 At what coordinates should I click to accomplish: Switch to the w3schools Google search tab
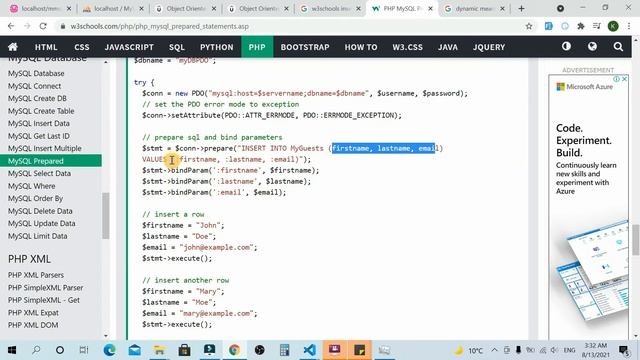coord(330,9)
